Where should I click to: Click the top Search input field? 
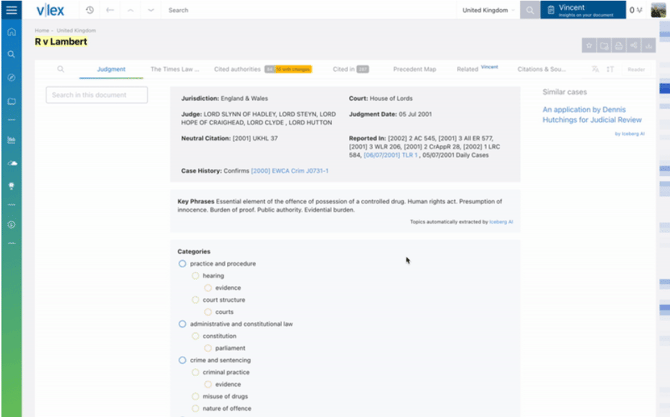[x=308, y=10]
